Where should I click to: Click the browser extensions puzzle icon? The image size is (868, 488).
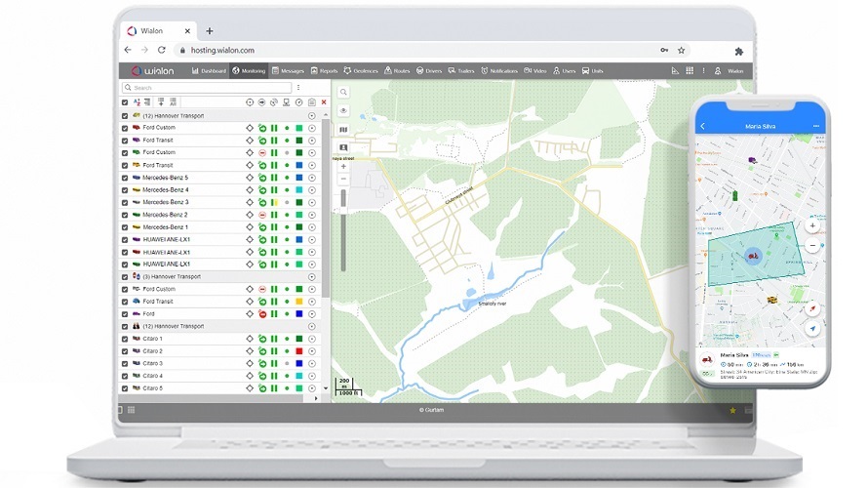(x=738, y=50)
